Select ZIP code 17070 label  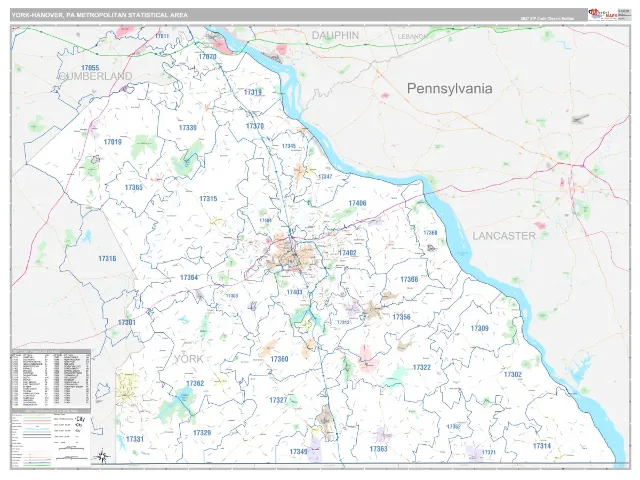207,56
